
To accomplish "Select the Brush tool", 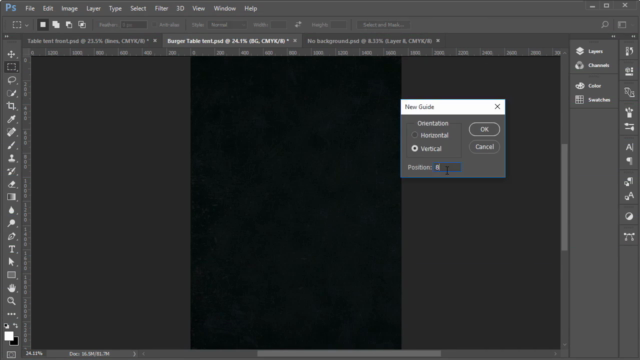I will click(11, 145).
